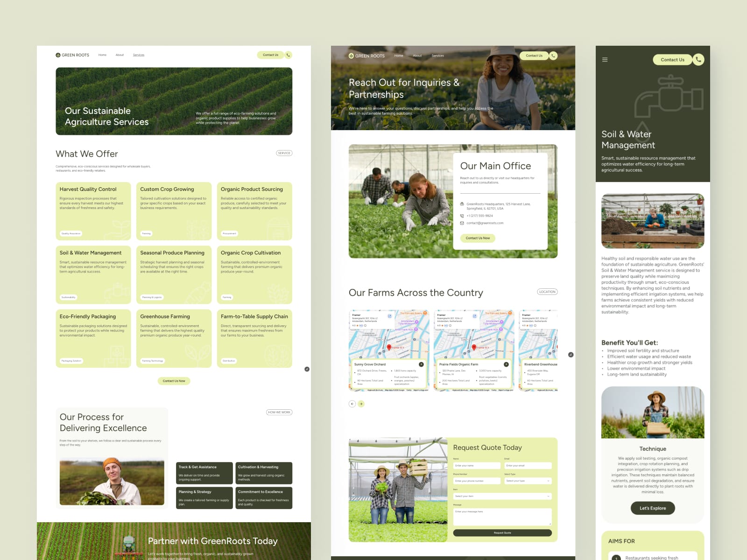Open the Soil & Water Management service card
Screen dimensions: 747x560
click(93, 275)
